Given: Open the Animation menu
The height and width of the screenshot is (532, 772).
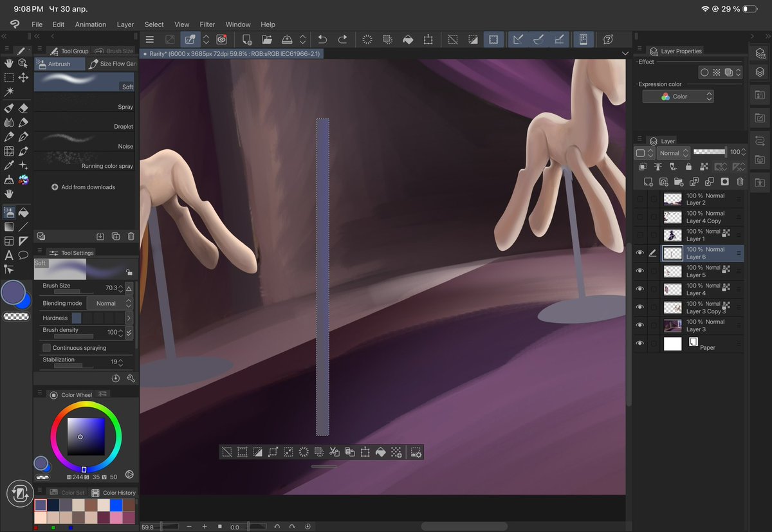Looking at the screenshot, I should tap(91, 24).
